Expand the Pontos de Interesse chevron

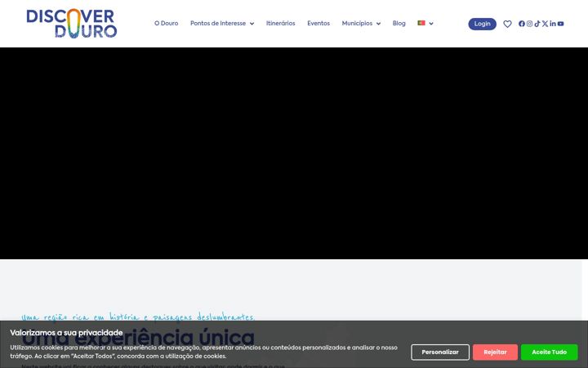point(252,24)
